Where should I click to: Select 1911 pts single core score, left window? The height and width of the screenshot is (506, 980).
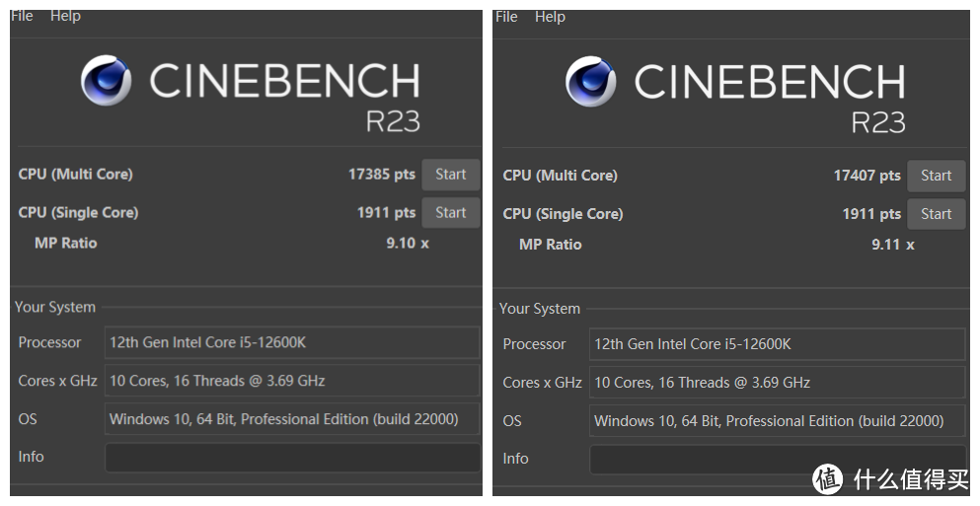pyautogui.click(x=386, y=212)
